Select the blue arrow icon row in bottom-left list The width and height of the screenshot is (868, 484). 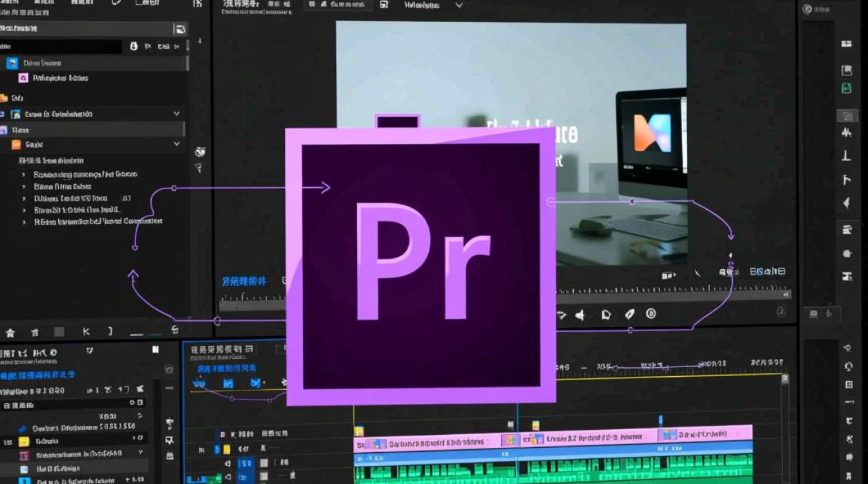[74, 428]
